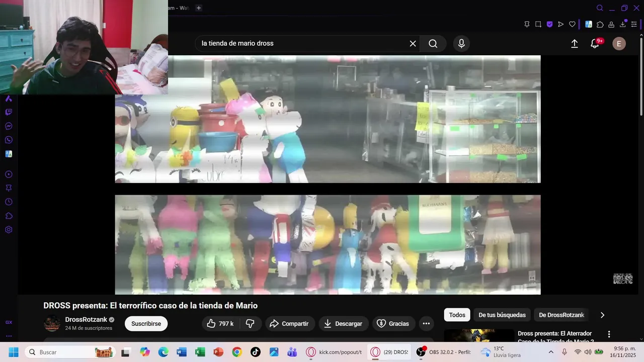Open sidebar three-dots menu
644x362 pixels.
coord(9,336)
